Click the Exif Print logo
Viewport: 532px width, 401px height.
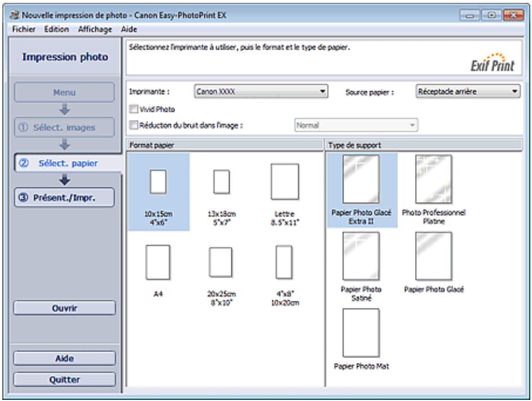point(493,63)
